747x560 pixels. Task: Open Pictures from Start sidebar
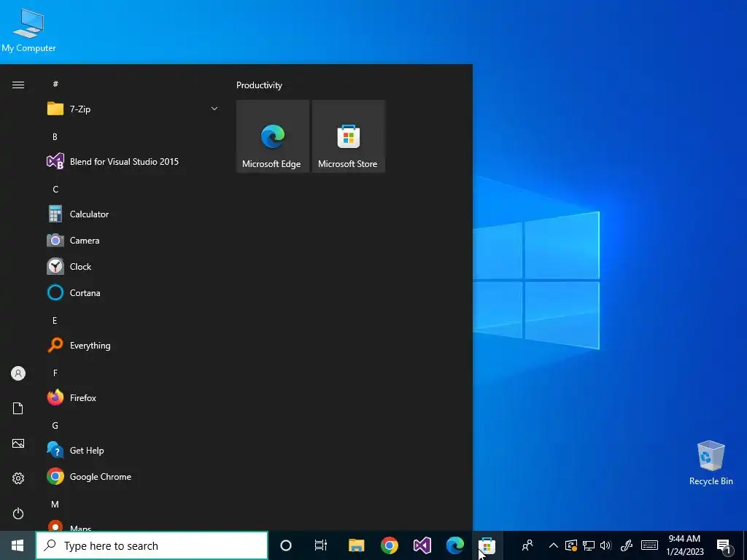click(18, 443)
